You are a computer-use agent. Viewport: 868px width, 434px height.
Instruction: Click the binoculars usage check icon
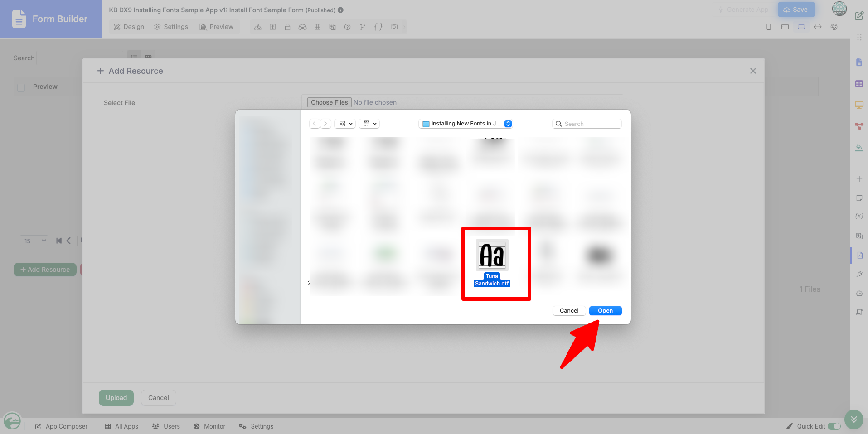point(302,27)
